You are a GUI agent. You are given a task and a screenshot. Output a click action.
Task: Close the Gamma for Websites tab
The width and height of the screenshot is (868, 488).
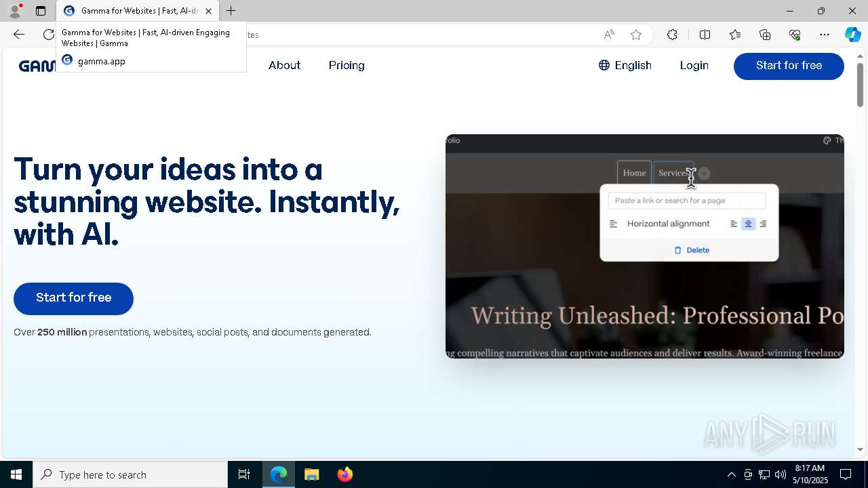click(208, 11)
